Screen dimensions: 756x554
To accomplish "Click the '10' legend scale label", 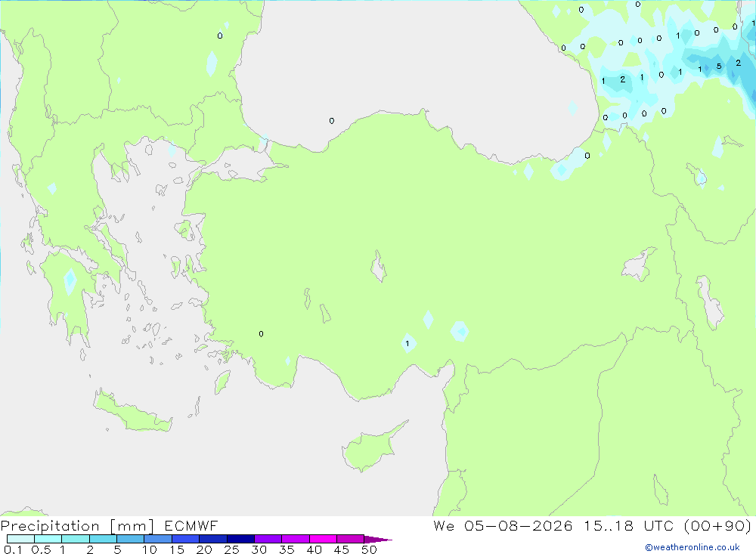I will pos(150,549).
